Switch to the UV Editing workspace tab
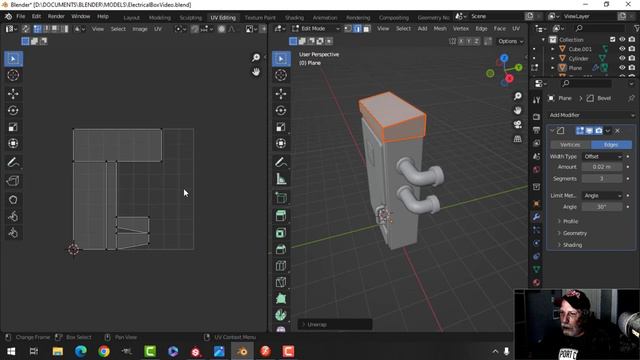Viewport: 640px width, 360px height. 223,18
